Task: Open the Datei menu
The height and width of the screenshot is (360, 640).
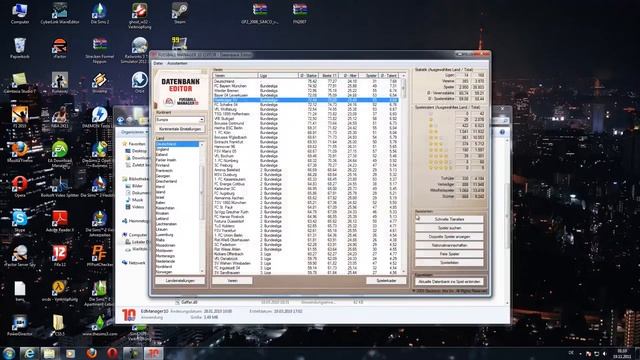Action: pos(158,63)
